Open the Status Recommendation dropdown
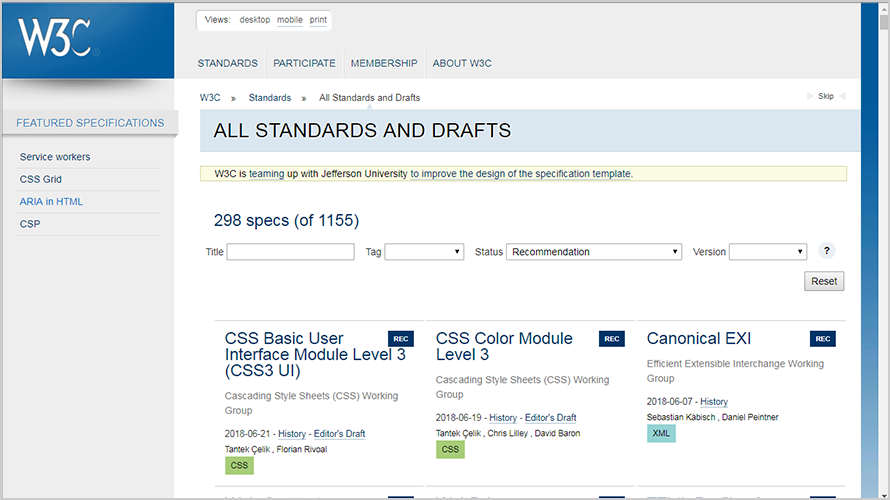The width and height of the screenshot is (890, 500). click(x=594, y=251)
